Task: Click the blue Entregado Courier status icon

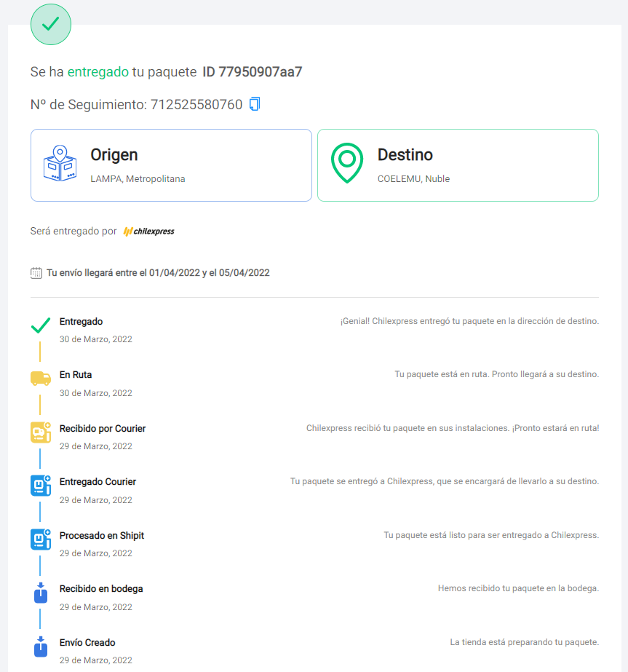Action: pos(41,486)
